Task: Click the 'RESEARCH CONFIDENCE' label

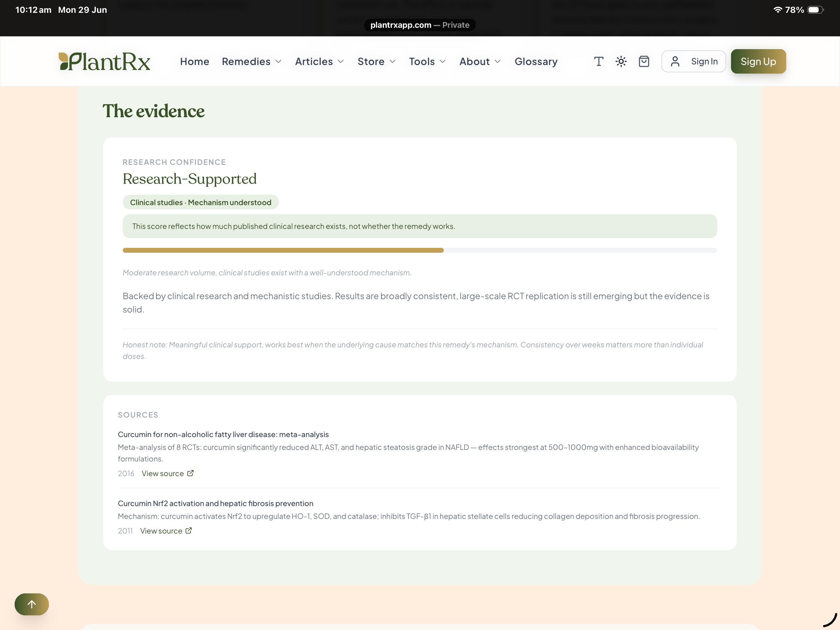Action: [174, 162]
